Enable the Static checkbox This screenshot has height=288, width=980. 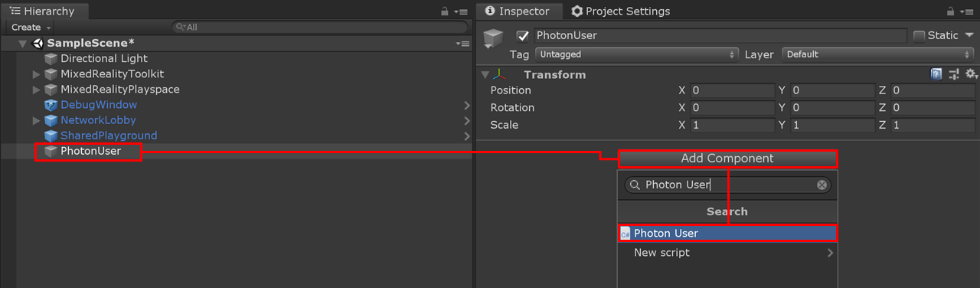[920, 35]
